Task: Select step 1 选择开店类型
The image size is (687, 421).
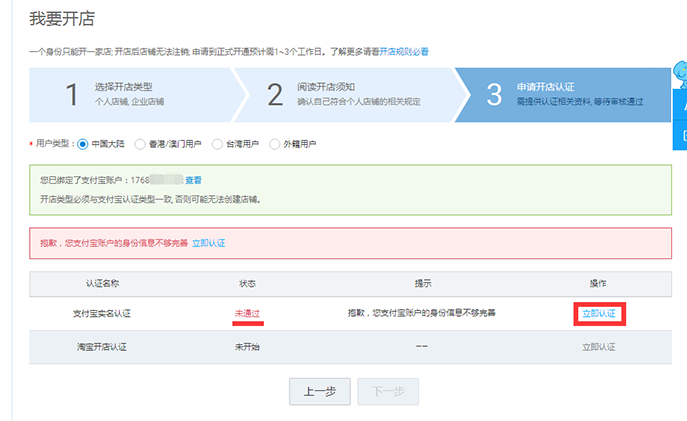Action: point(136,95)
